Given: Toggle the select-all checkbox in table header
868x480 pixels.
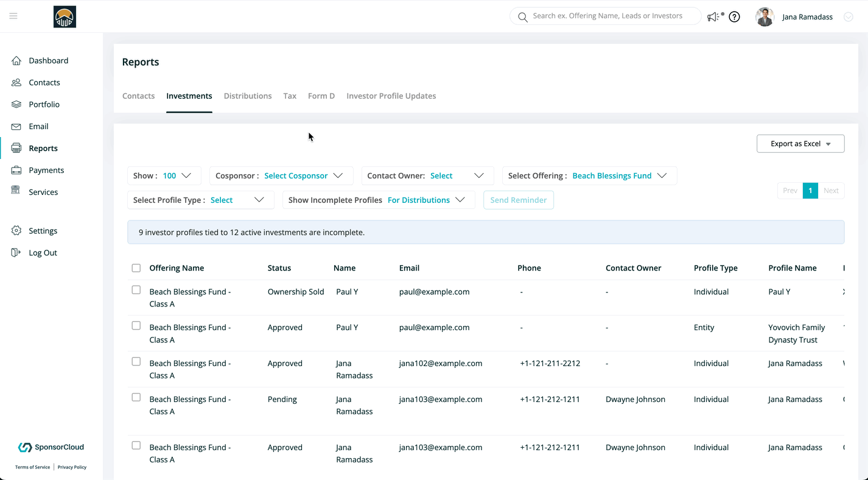Looking at the screenshot, I should tap(136, 268).
